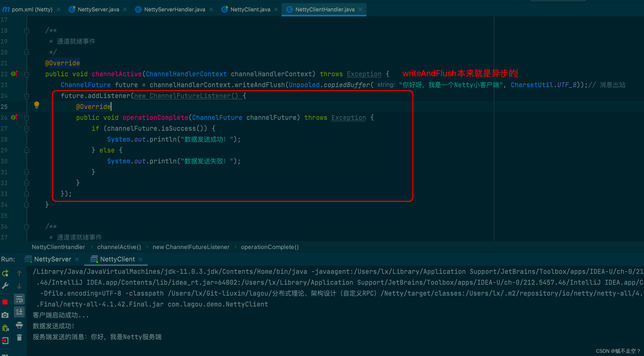
Task: Open the NettyServer.java editor tab
Action: [x=98, y=9]
